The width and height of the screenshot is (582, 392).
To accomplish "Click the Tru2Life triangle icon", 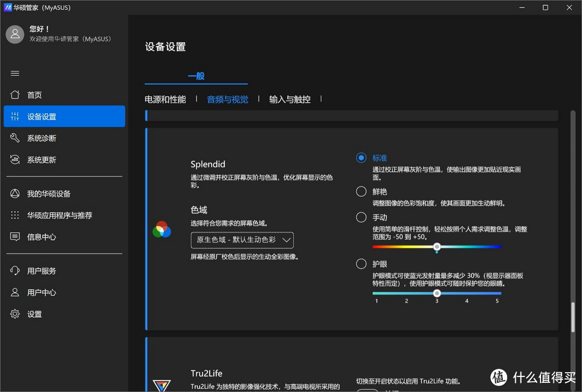I will 162,386.
